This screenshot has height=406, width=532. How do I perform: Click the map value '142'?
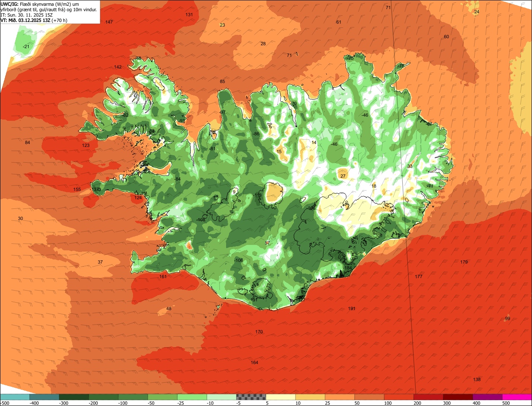tap(118, 67)
